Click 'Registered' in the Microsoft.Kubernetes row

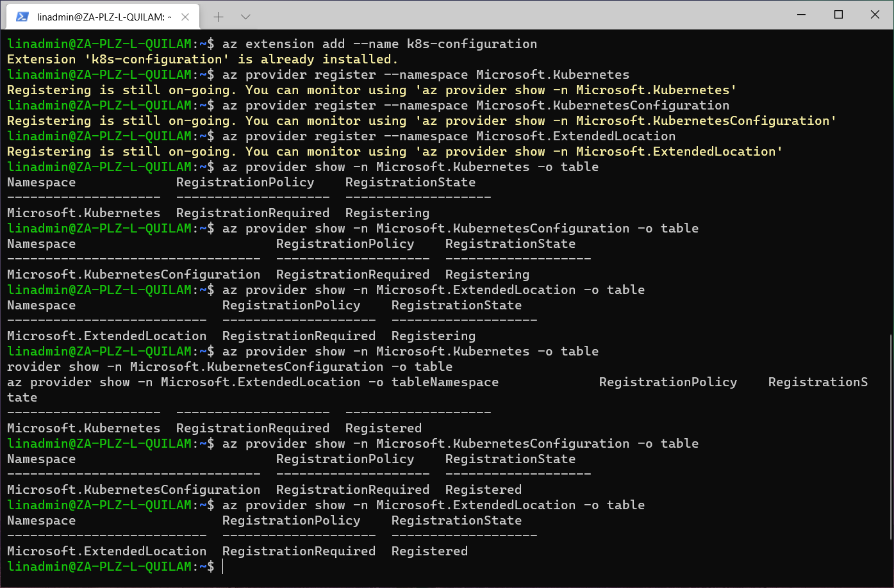[x=384, y=429]
